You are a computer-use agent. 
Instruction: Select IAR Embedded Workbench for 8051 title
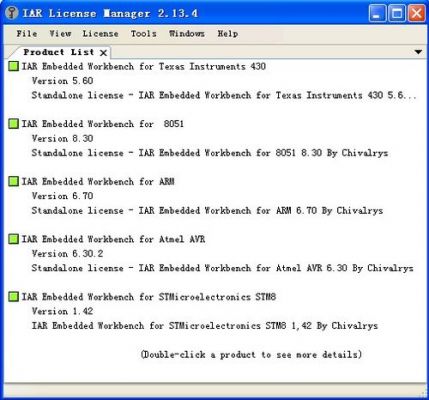click(103, 124)
